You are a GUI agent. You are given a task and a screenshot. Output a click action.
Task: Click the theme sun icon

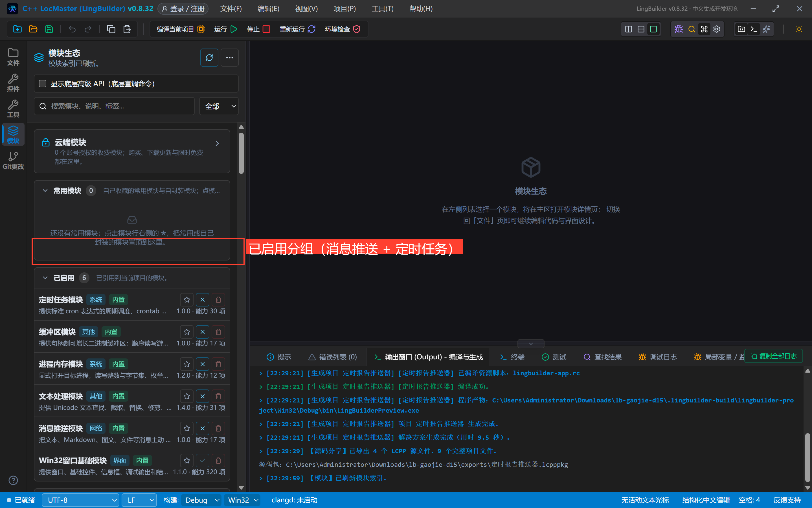tap(799, 29)
